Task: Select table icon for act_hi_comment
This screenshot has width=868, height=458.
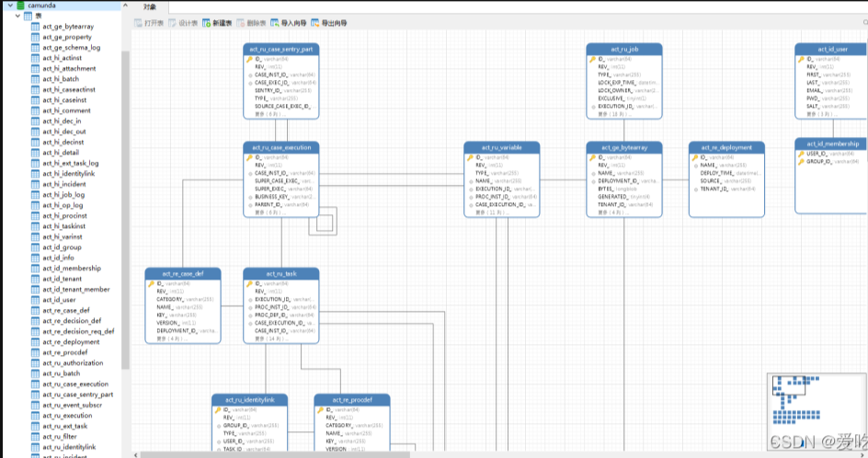Action: click(36, 110)
